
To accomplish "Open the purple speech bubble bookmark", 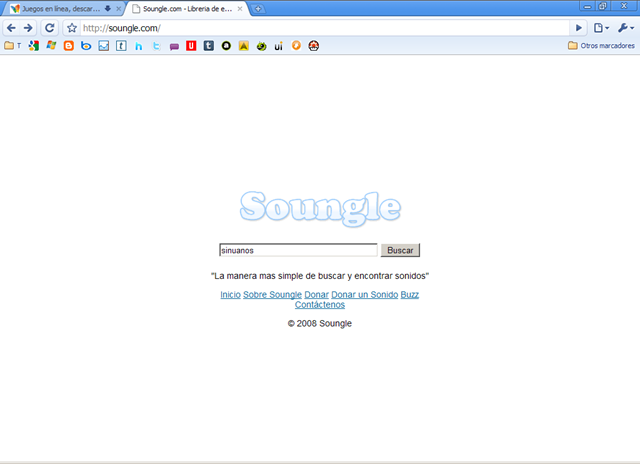I will pyautogui.click(x=174, y=46).
